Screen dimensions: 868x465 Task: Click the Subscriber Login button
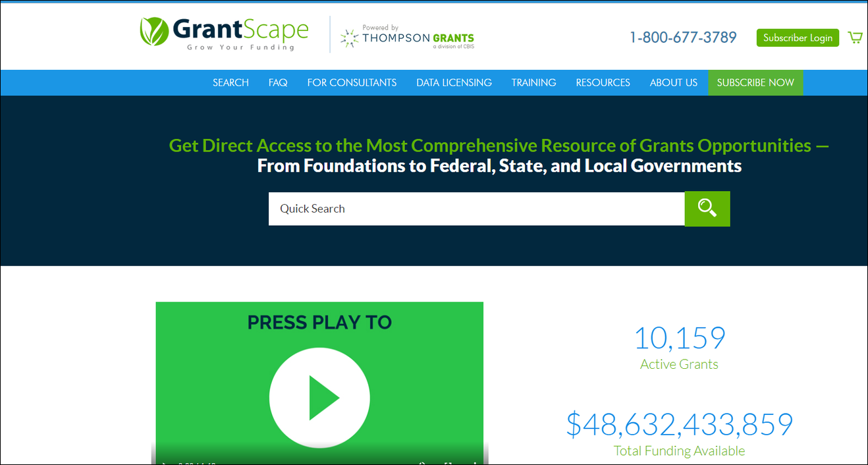(798, 38)
